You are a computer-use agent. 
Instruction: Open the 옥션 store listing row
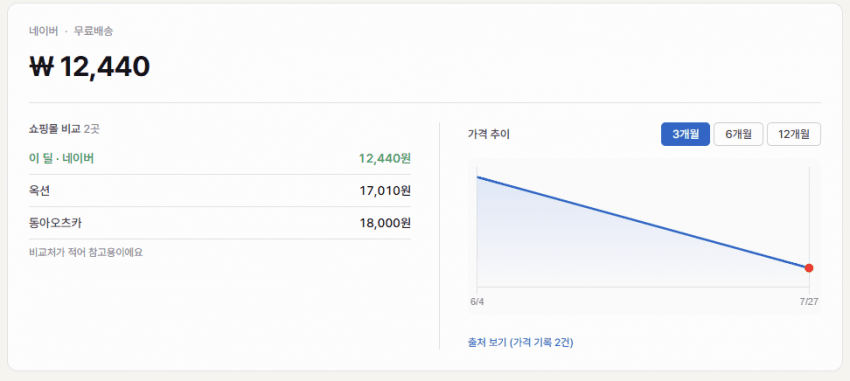coord(220,191)
